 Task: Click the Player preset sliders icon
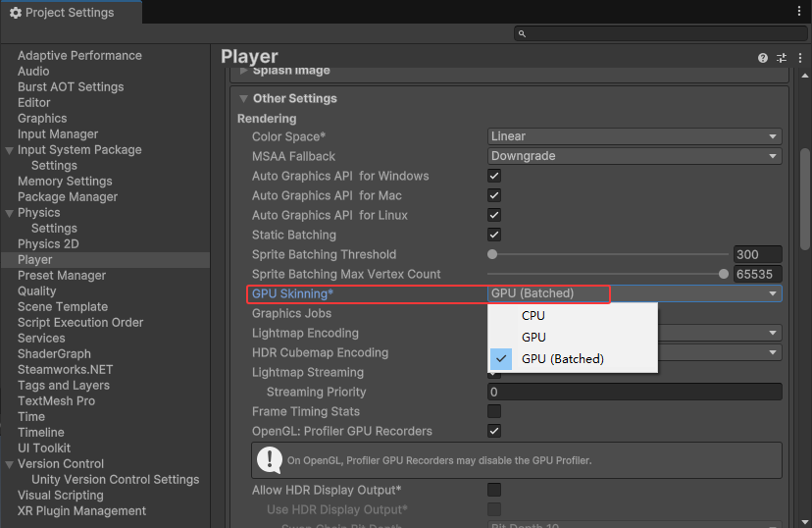pyautogui.click(x=782, y=58)
